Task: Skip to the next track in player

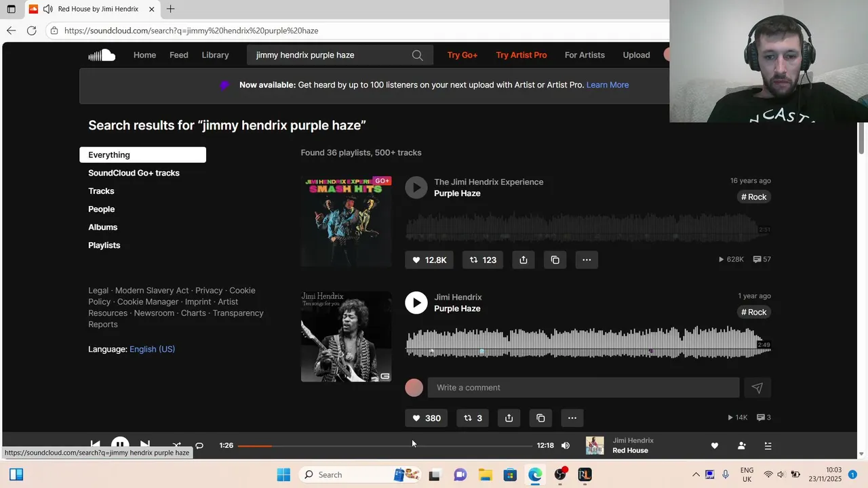Action: [145, 445]
